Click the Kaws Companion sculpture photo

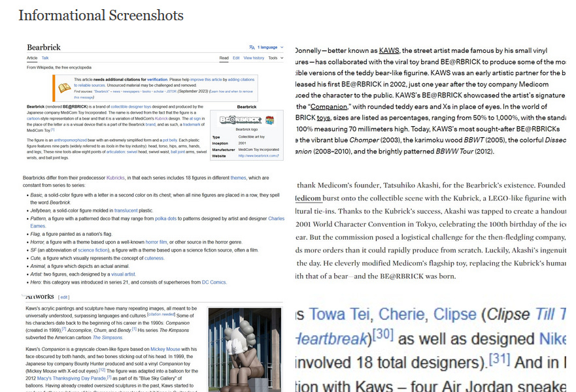click(245, 350)
